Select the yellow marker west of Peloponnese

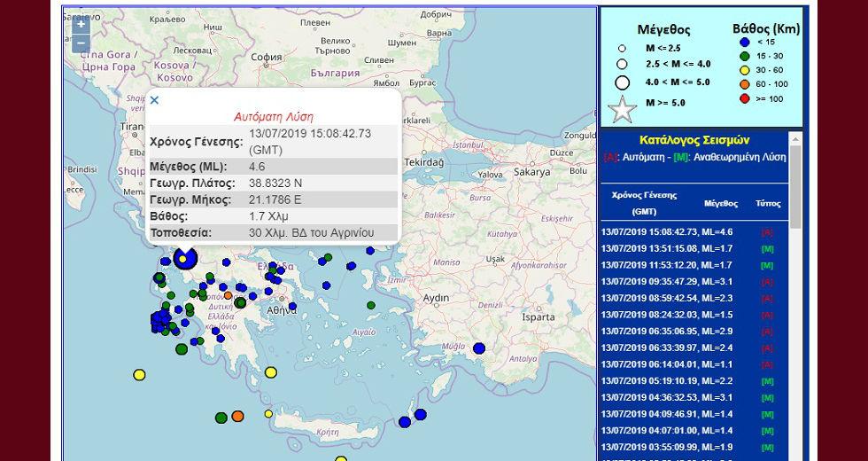click(140, 375)
